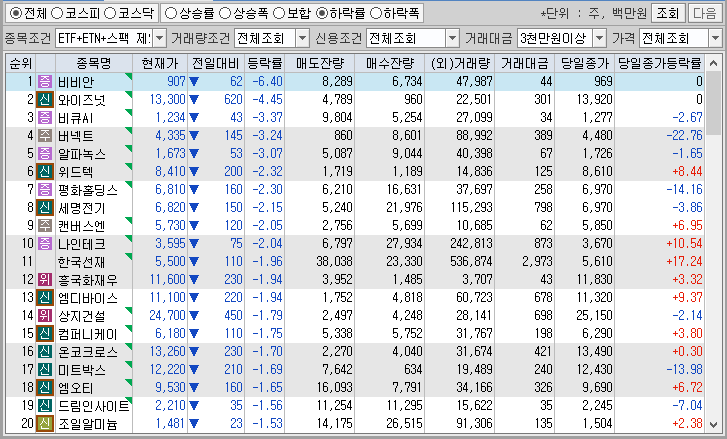727x439 pixels.
Task: Click the 매수잔량 column header
Action: coord(390,63)
